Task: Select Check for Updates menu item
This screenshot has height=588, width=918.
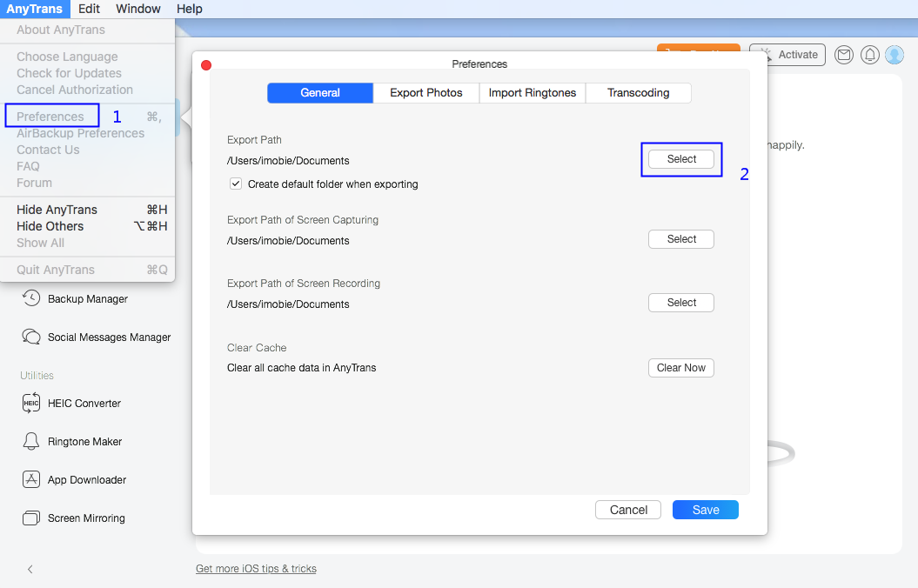Action: coord(87,73)
